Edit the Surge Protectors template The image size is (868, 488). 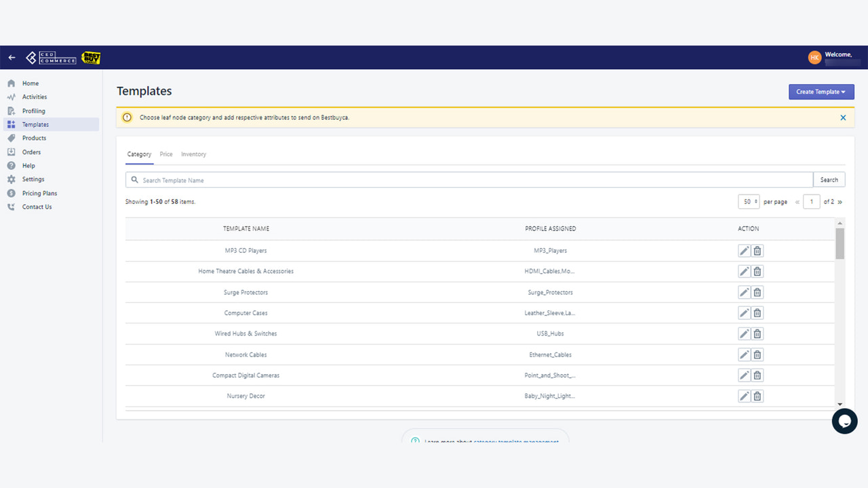pyautogui.click(x=743, y=292)
